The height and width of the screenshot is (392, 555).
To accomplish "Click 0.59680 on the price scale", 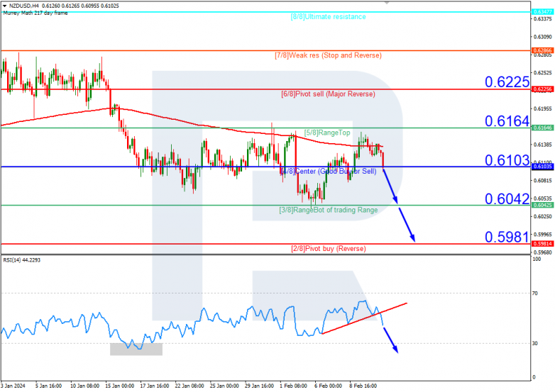I will [x=543, y=253].
